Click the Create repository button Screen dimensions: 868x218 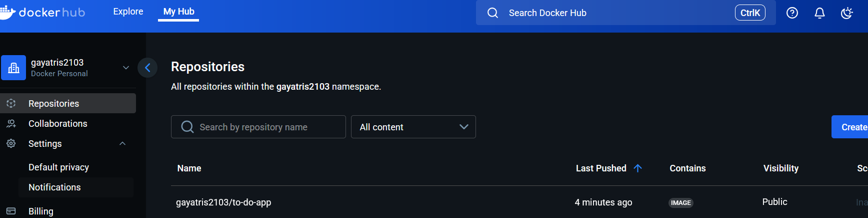click(x=850, y=127)
